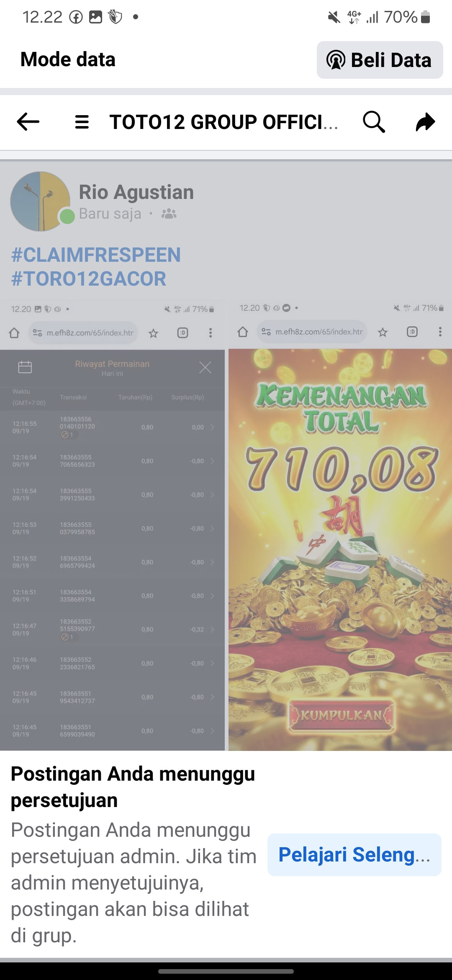This screenshot has height=980, width=452.
Task: Tap the calendar icon in Riwayat Permainan
Action: click(25, 367)
